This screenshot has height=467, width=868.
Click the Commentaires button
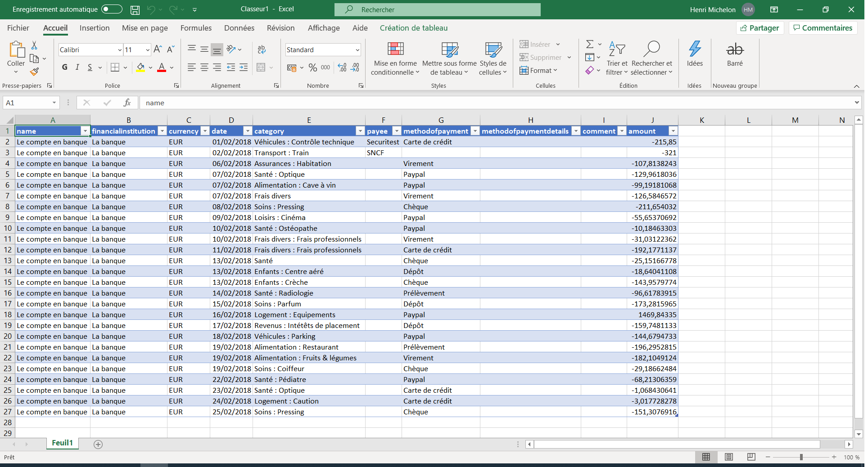[823, 28]
